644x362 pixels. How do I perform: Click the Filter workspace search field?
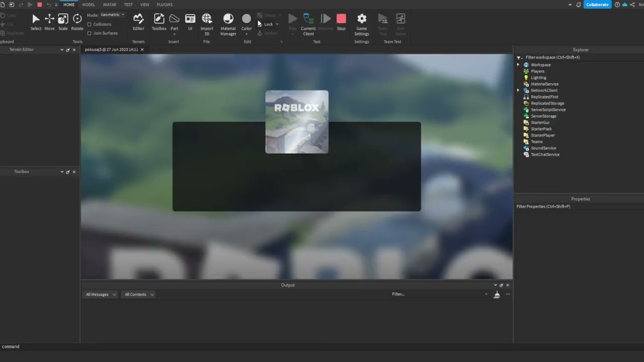583,57
